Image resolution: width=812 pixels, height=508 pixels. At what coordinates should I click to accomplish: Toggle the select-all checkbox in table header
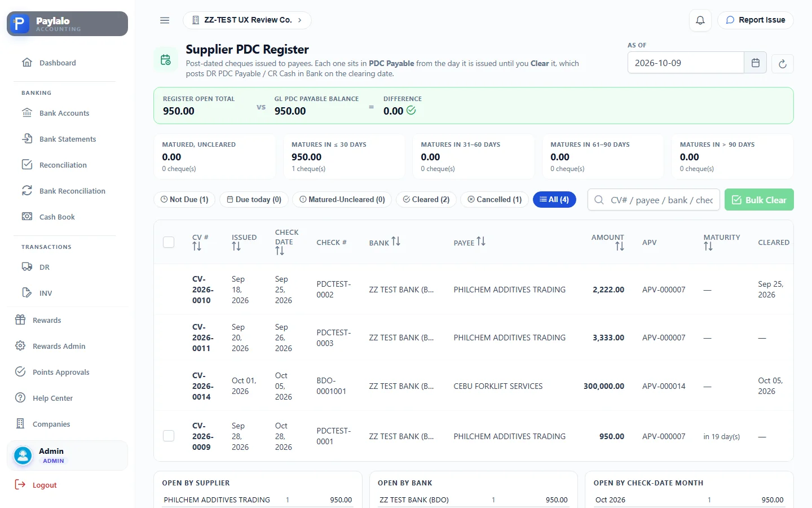[169, 242]
